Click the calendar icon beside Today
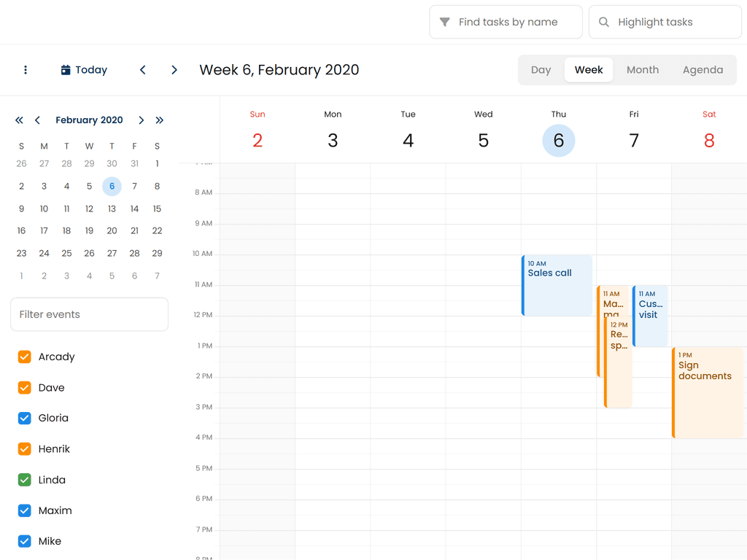Viewport: 747px width, 560px height. 66,70
